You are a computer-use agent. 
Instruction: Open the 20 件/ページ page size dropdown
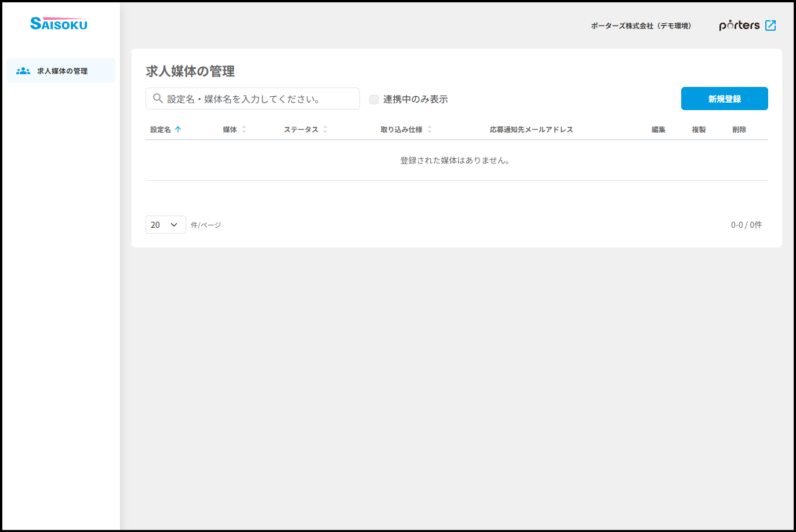pyautogui.click(x=166, y=225)
